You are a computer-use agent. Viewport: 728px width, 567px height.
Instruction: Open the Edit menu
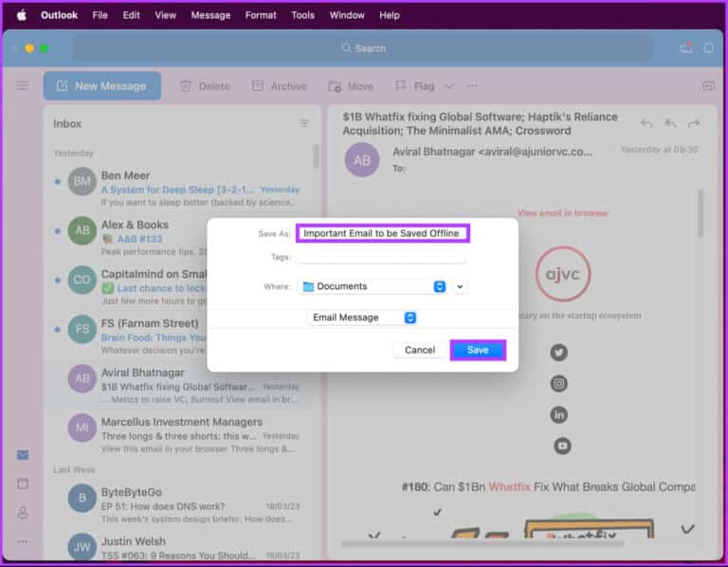pyautogui.click(x=131, y=15)
